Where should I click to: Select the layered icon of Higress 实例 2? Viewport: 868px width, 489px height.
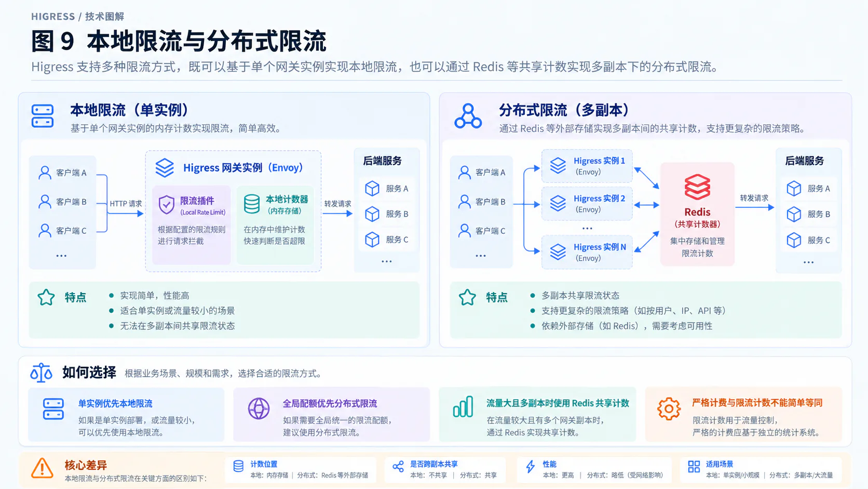tap(558, 203)
